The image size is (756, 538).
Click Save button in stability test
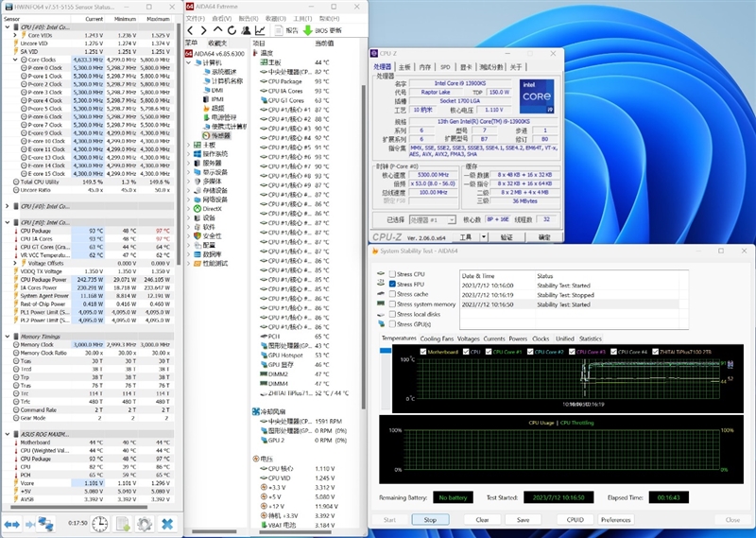point(524,520)
